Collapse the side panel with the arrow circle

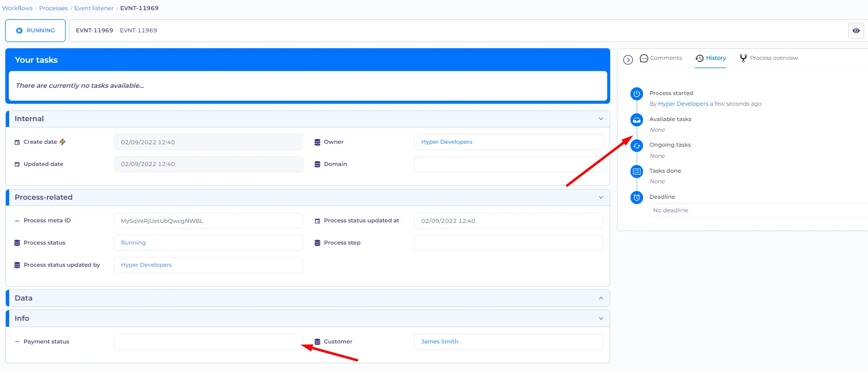628,60
